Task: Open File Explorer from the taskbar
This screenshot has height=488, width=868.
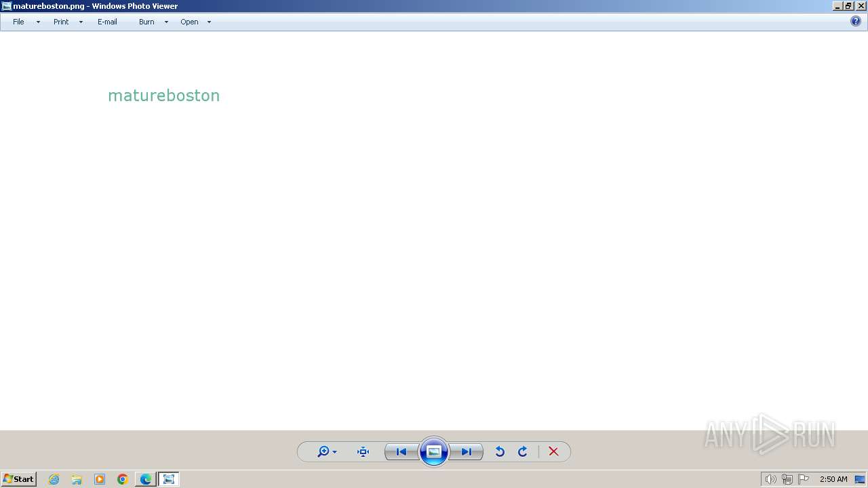Action: click(x=77, y=479)
